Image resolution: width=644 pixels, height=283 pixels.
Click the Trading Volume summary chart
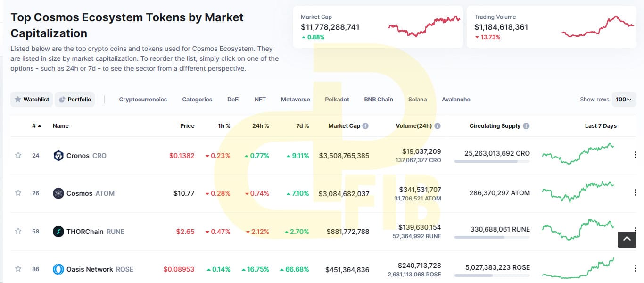[x=598, y=26]
